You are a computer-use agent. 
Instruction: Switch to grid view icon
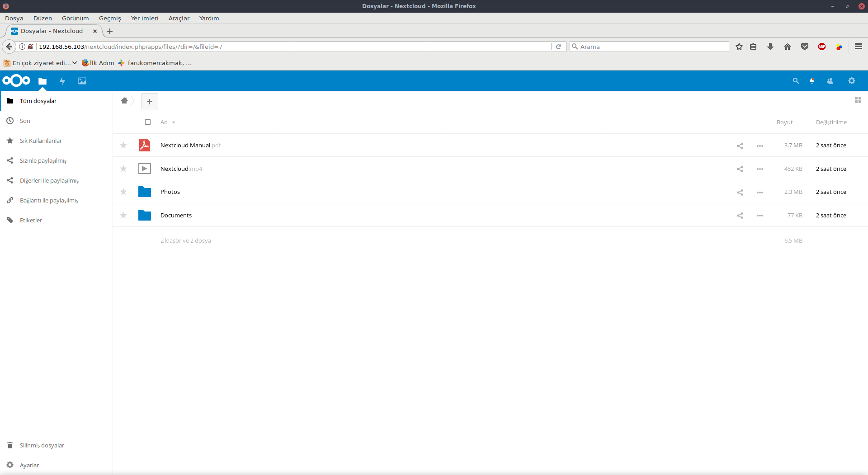(x=858, y=100)
